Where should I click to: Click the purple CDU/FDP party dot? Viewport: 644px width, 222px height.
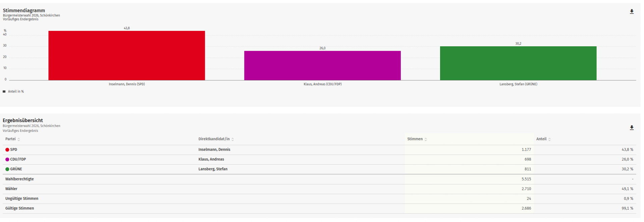7,160
